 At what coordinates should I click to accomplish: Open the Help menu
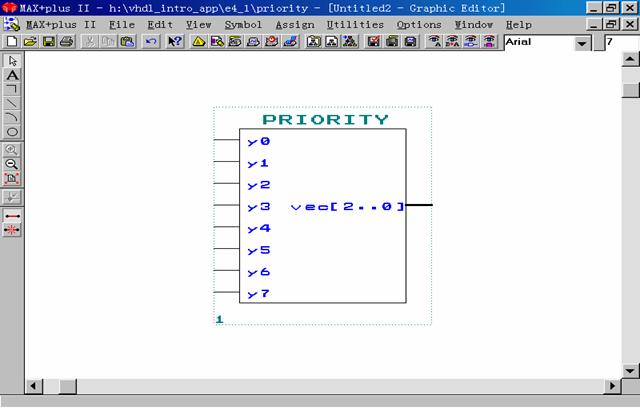519,25
